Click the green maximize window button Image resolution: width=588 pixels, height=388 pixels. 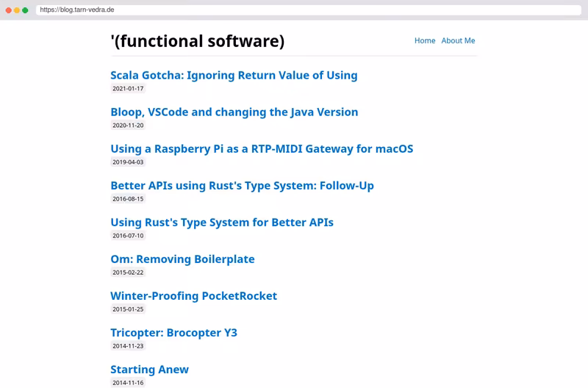coord(25,10)
